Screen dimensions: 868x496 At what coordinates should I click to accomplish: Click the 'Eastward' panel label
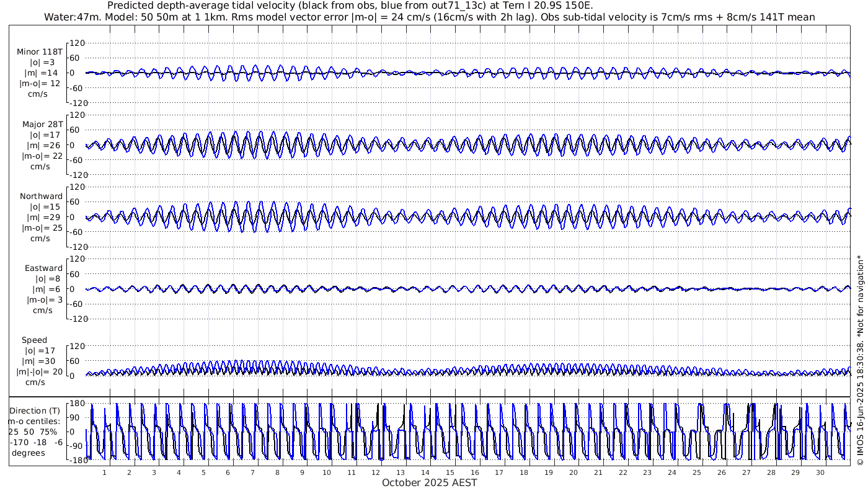(x=43, y=268)
